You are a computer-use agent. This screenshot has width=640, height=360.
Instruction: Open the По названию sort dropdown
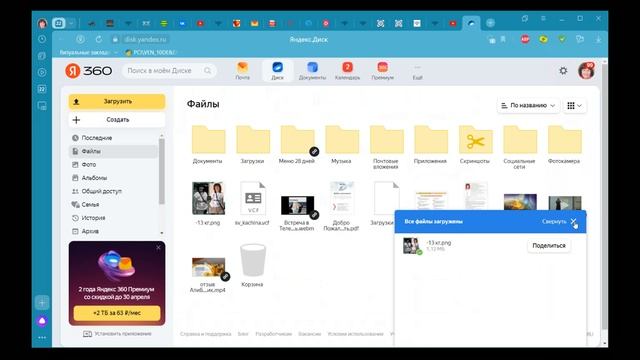click(x=528, y=105)
